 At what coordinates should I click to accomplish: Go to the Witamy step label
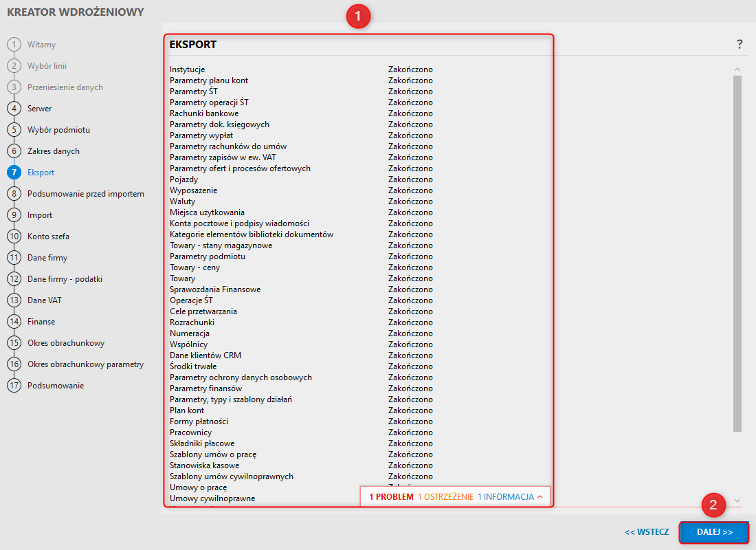click(41, 45)
